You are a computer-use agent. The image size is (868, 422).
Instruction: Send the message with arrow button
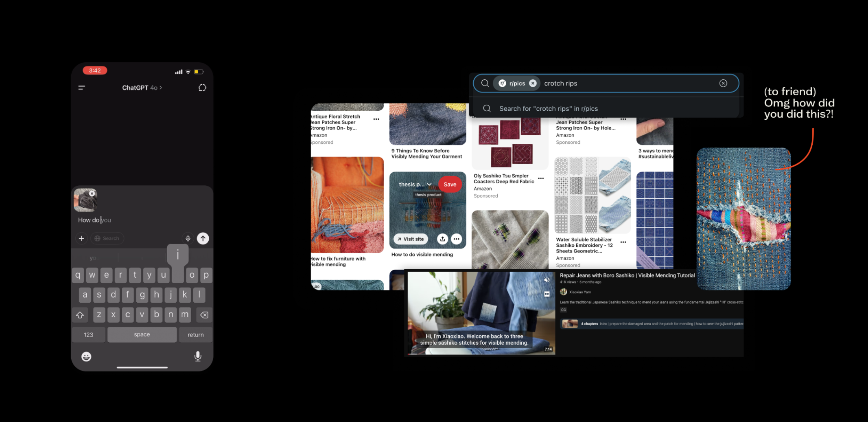[x=203, y=238]
